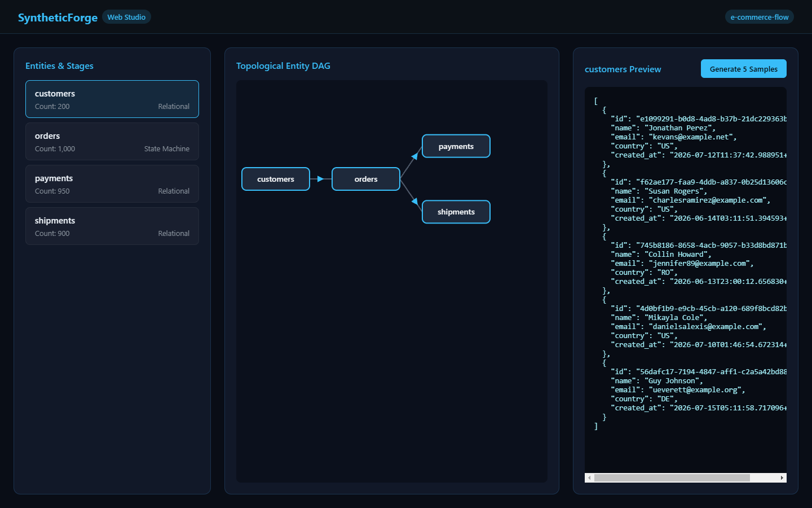Click the orders node in the DAG
Image resolution: width=812 pixels, height=508 pixels.
[366, 179]
